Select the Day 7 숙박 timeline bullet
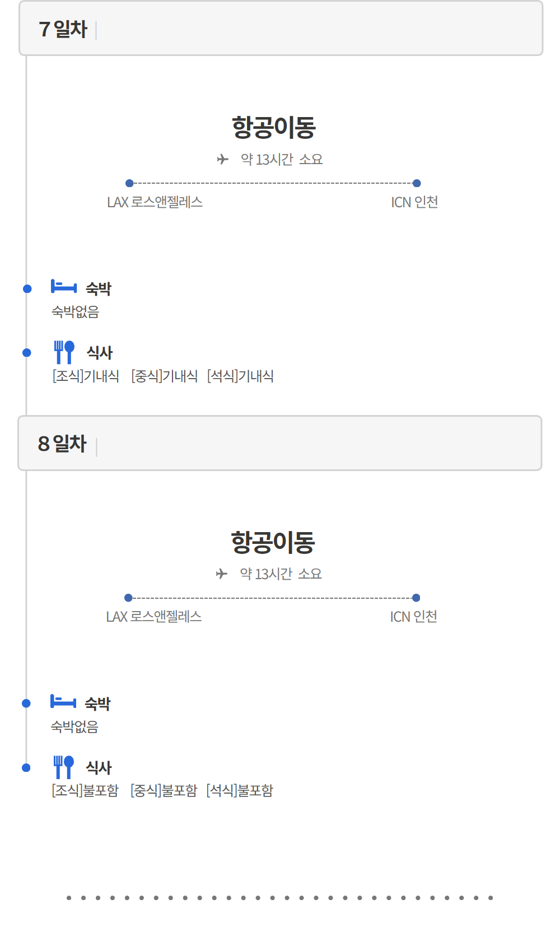560x941 pixels. (27, 289)
